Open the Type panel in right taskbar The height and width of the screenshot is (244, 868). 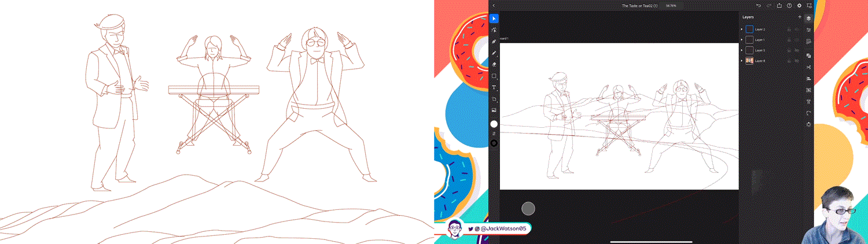pyautogui.click(x=808, y=101)
